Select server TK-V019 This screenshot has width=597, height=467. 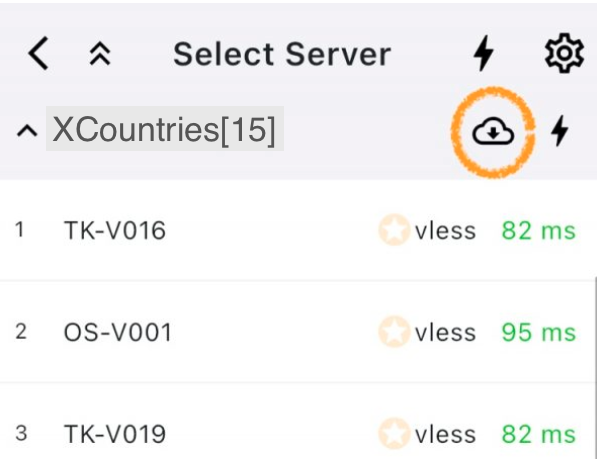(298, 425)
